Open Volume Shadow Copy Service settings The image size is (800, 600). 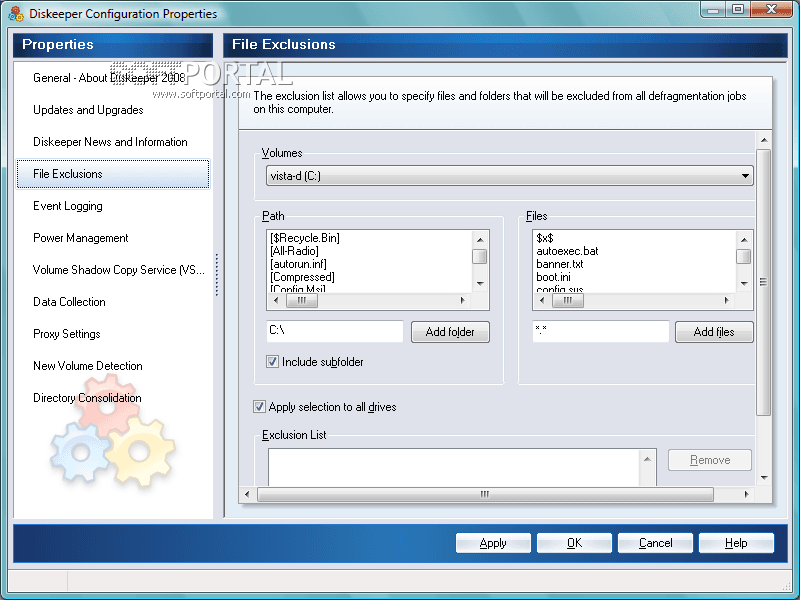click(118, 270)
